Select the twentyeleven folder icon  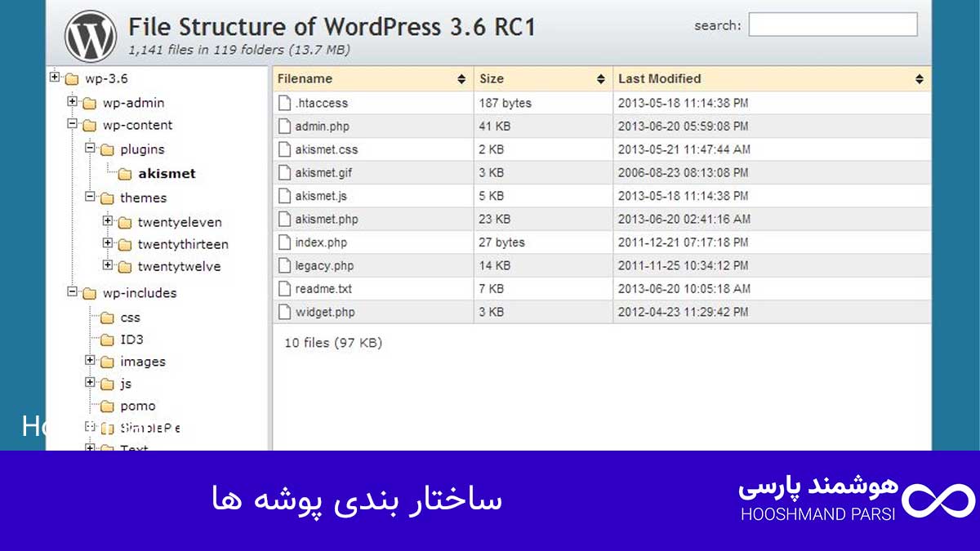[124, 222]
